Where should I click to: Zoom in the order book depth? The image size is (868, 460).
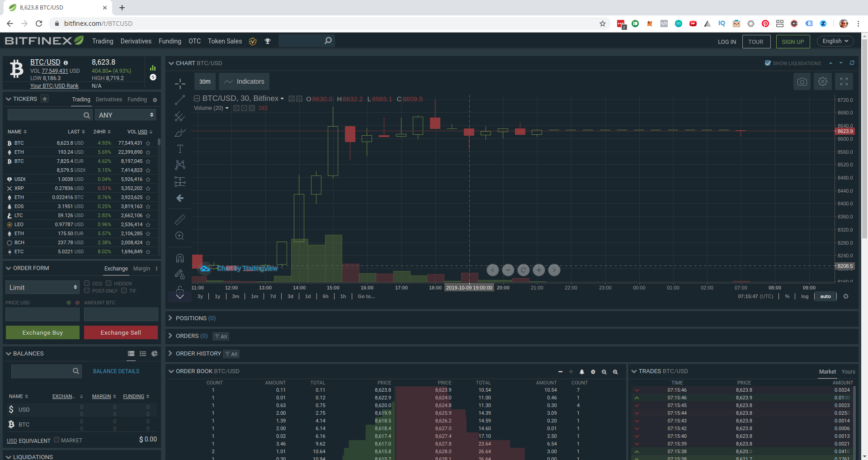pyautogui.click(x=615, y=372)
